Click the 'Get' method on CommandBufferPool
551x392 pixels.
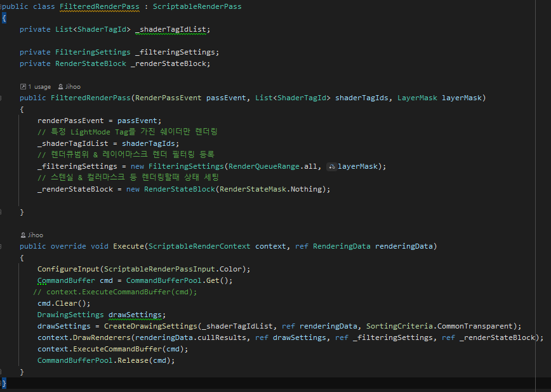click(x=213, y=280)
